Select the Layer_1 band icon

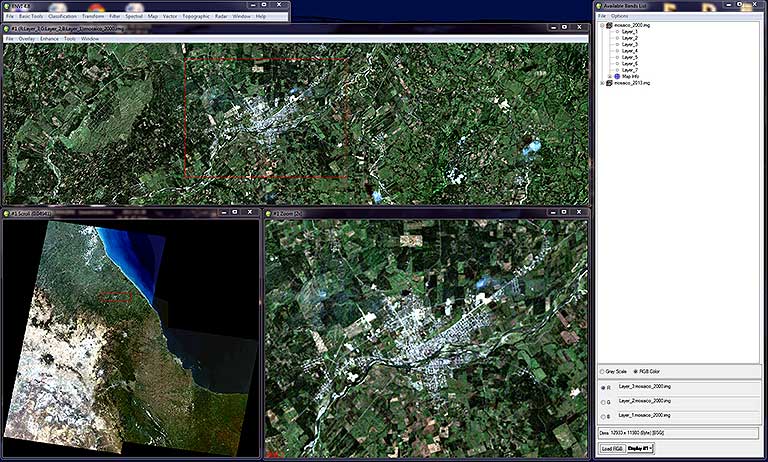[616, 32]
